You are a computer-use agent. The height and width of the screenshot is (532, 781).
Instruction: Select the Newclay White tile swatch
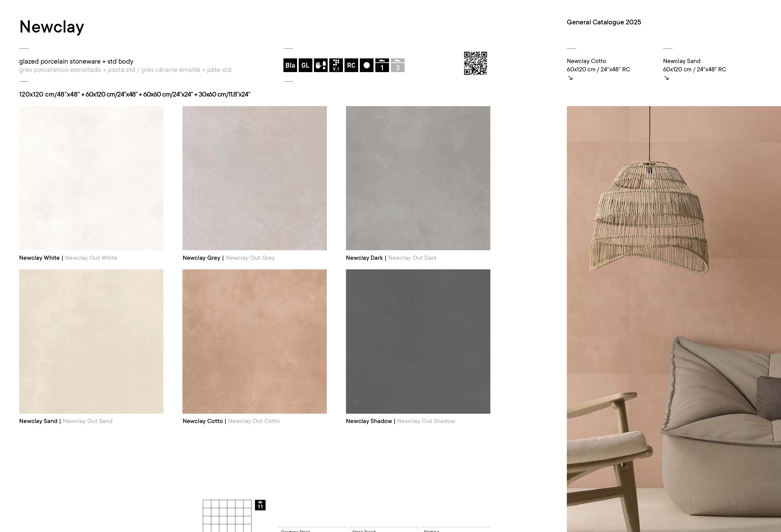coord(91,178)
